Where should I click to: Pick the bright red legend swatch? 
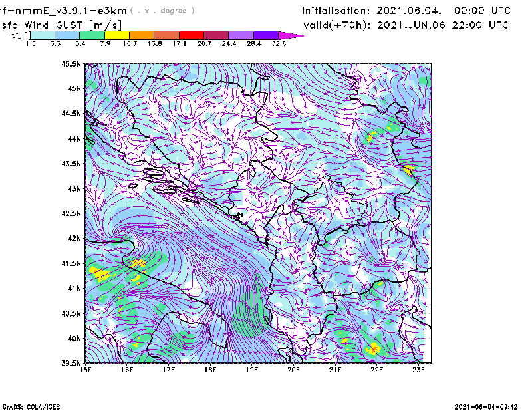click(191, 35)
